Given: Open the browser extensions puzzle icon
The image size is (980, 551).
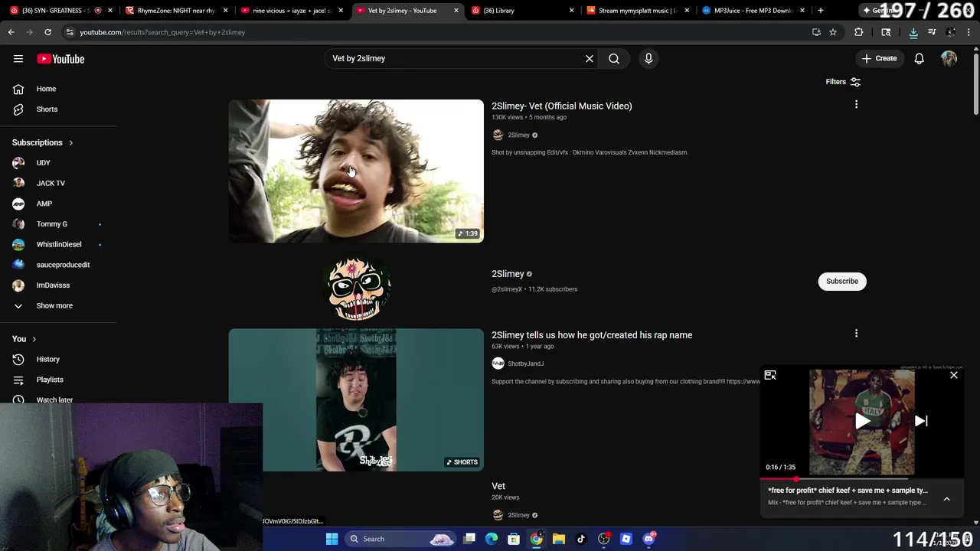Looking at the screenshot, I should click(x=858, y=32).
